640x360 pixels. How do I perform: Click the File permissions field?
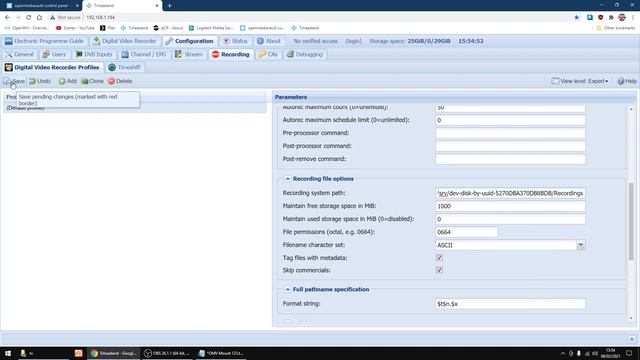467,232
